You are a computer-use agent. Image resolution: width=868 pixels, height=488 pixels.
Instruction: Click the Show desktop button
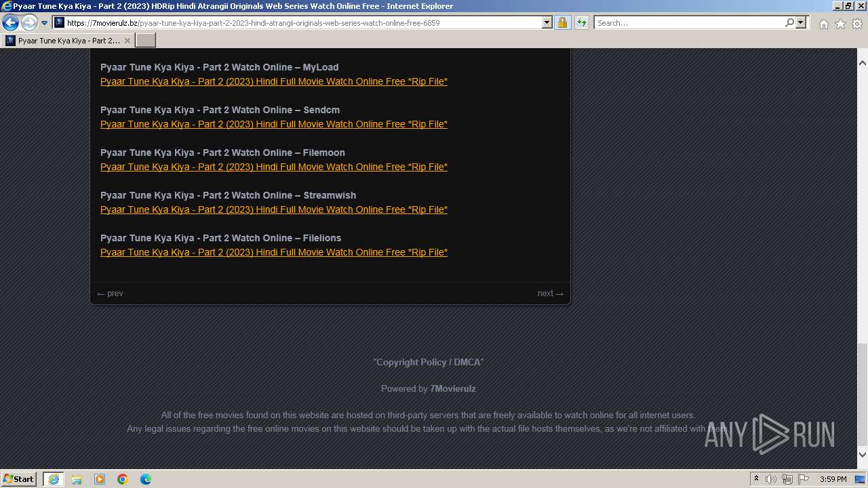coord(861,479)
